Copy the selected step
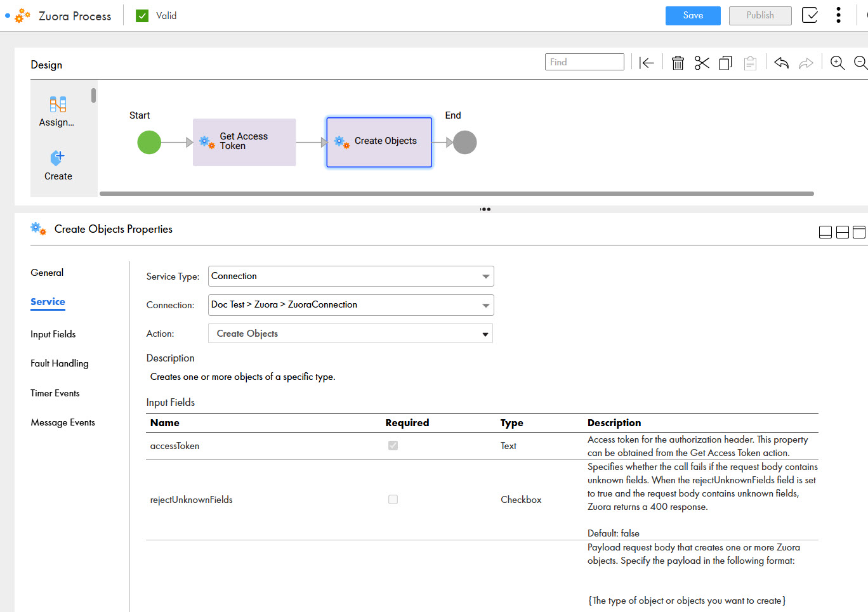This screenshot has width=868, height=612. point(726,63)
